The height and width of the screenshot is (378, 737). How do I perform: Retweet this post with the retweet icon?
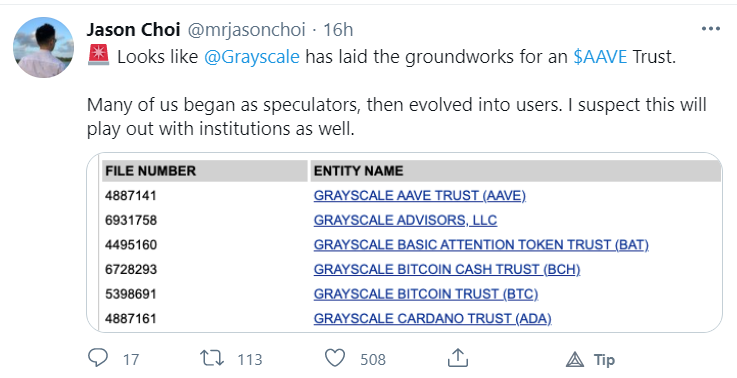pyautogui.click(x=212, y=359)
